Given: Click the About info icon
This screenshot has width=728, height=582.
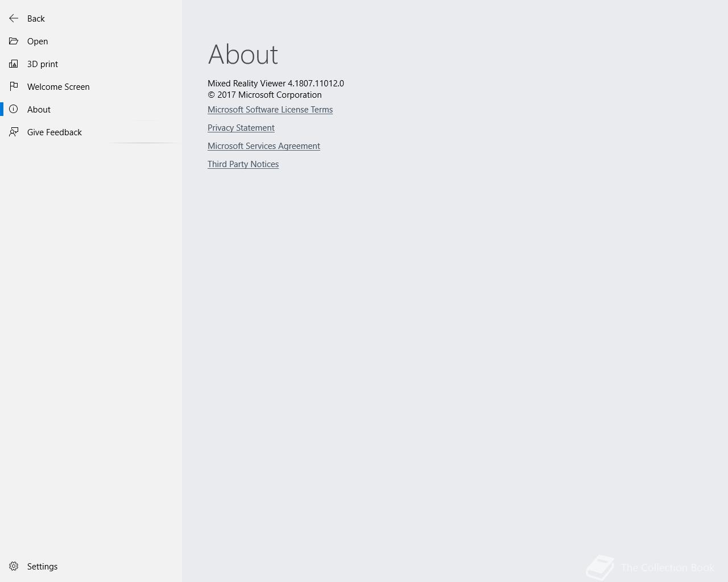Looking at the screenshot, I should coord(14,109).
